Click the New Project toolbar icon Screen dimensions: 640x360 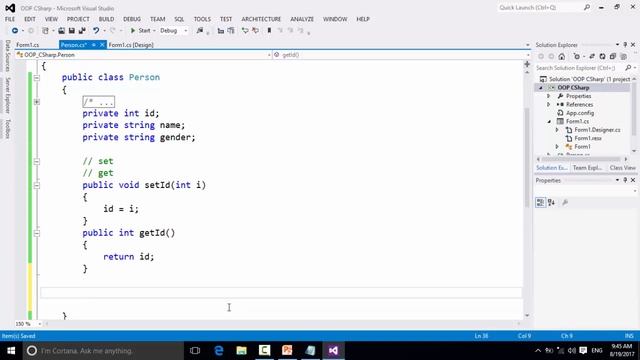tap(45, 31)
